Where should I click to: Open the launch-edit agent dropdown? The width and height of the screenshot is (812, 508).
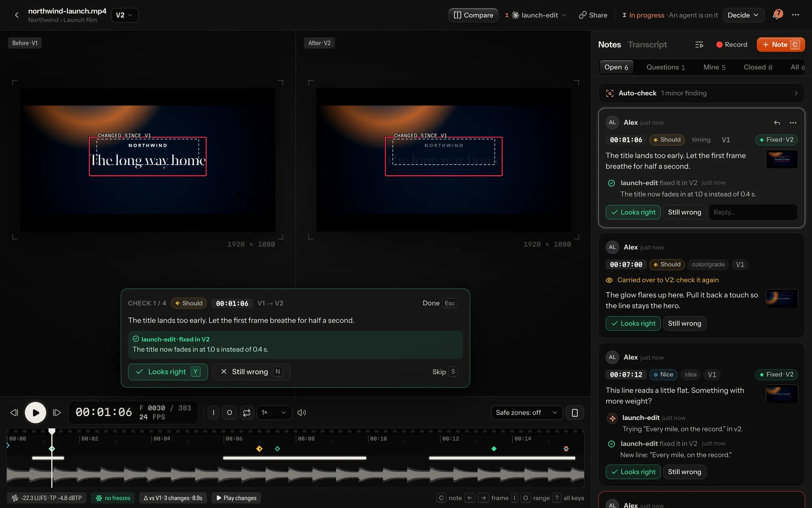point(536,15)
